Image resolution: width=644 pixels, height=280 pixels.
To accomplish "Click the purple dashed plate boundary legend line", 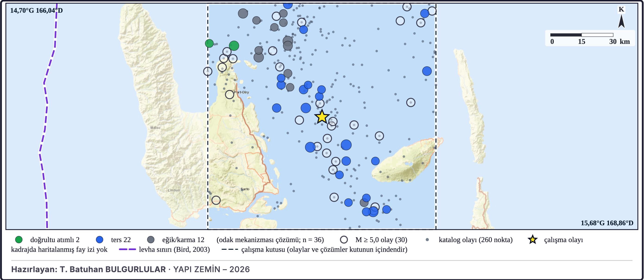I will pos(127,249).
